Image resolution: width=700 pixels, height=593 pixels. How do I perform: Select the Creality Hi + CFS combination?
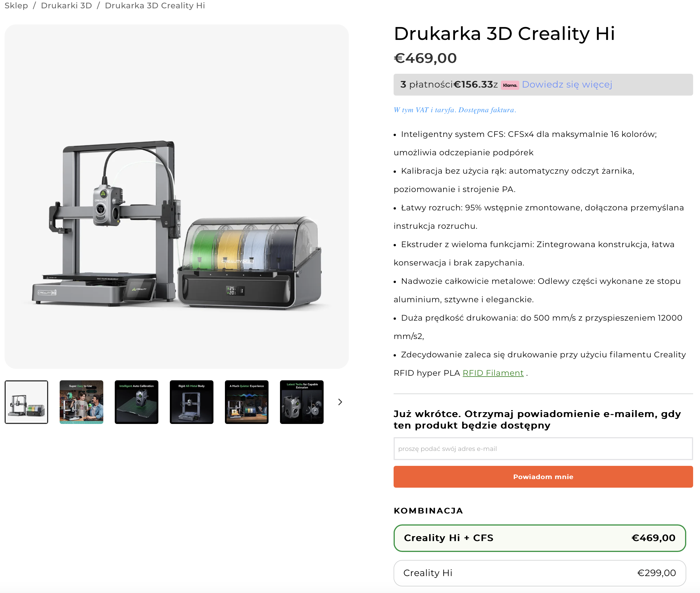539,538
